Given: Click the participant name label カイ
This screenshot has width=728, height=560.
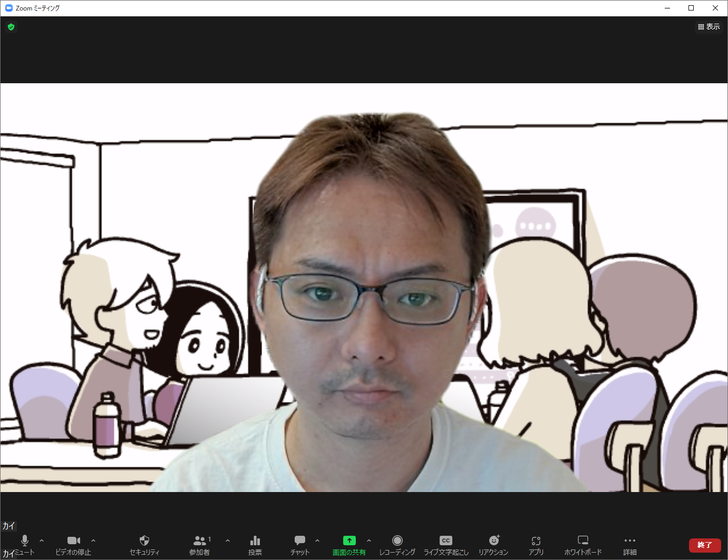Looking at the screenshot, I should [8, 526].
